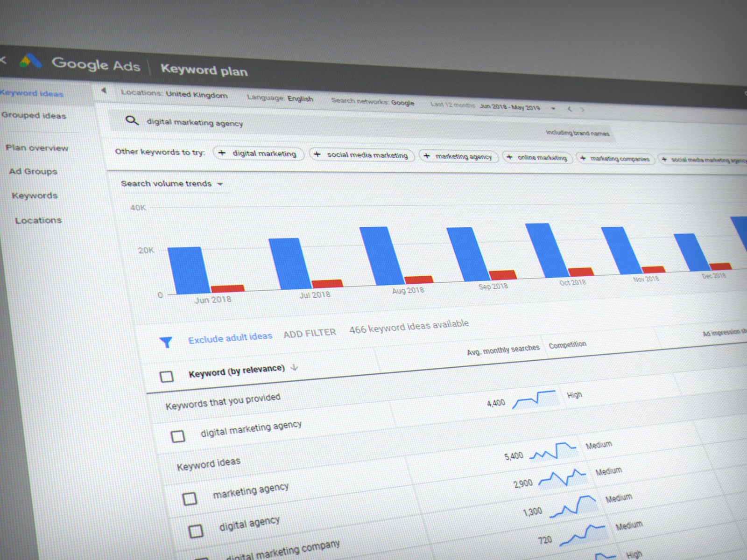Check the digital marketing agency keyword checkbox
Image resolution: width=747 pixels, height=560 pixels.
point(178,436)
